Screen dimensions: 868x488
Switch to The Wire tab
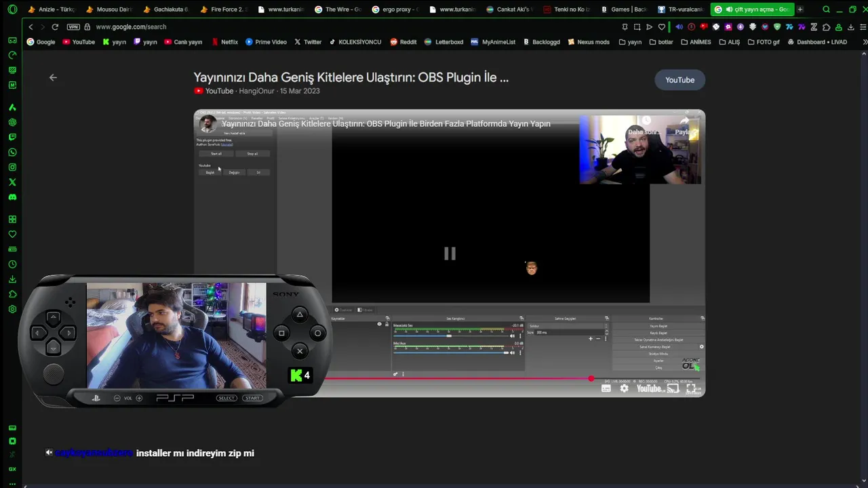coord(337,9)
